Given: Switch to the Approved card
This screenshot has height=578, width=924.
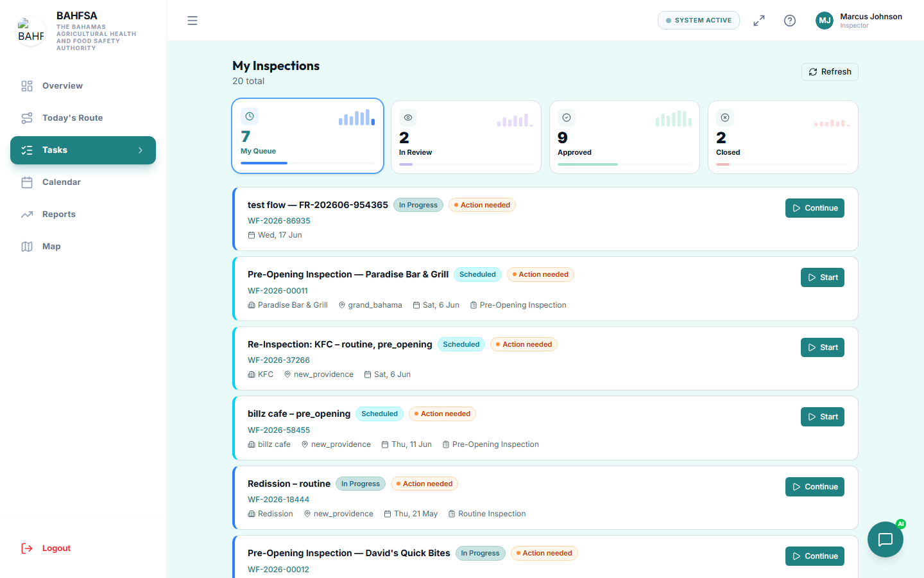Looking at the screenshot, I should tap(624, 137).
